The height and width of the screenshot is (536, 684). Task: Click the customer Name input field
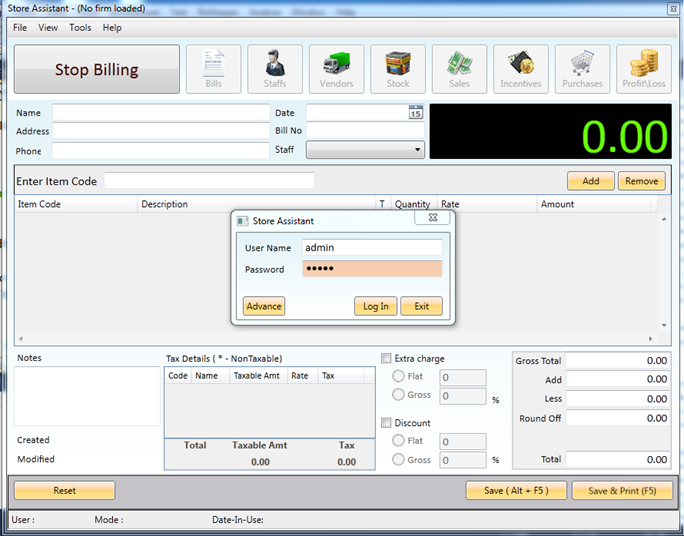point(161,113)
